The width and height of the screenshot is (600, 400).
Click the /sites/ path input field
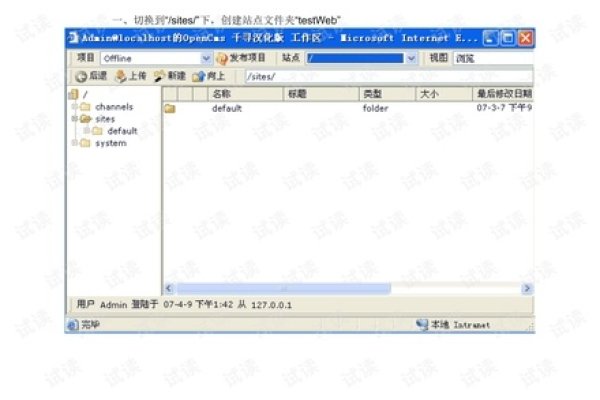(x=380, y=76)
